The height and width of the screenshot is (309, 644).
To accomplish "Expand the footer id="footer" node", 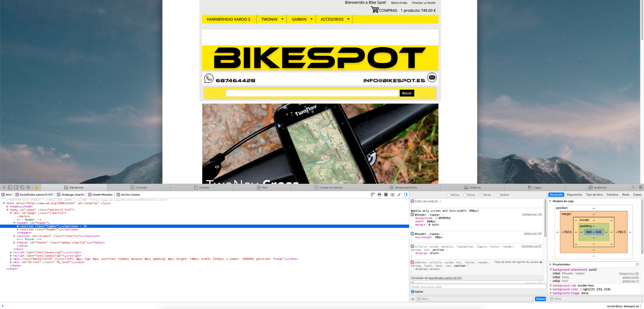I will [x=14, y=243].
